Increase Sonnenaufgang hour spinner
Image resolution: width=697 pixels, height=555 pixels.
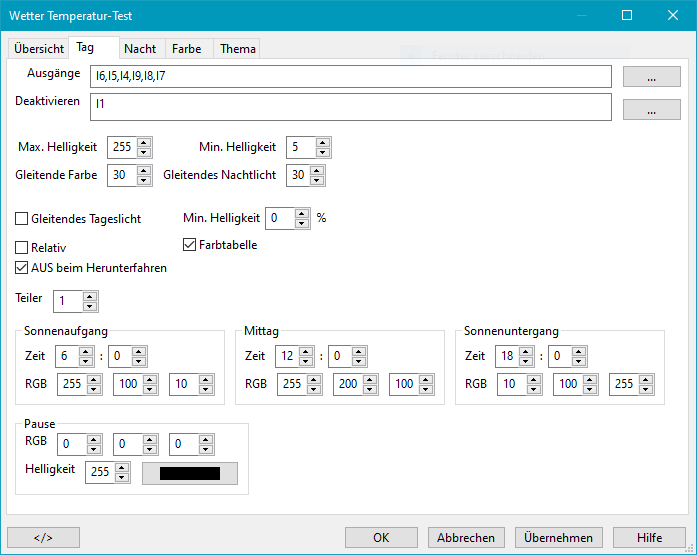[85, 351]
